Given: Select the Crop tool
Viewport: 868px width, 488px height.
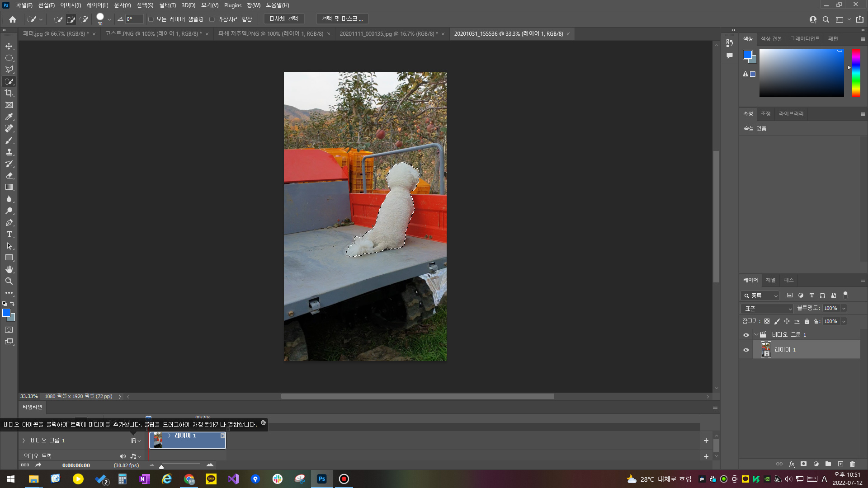Looking at the screenshot, I should (x=9, y=93).
